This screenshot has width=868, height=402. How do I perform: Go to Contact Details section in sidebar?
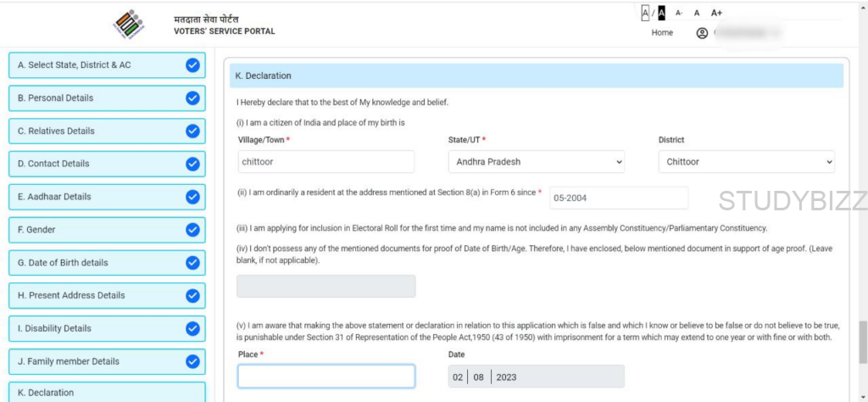click(x=93, y=164)
